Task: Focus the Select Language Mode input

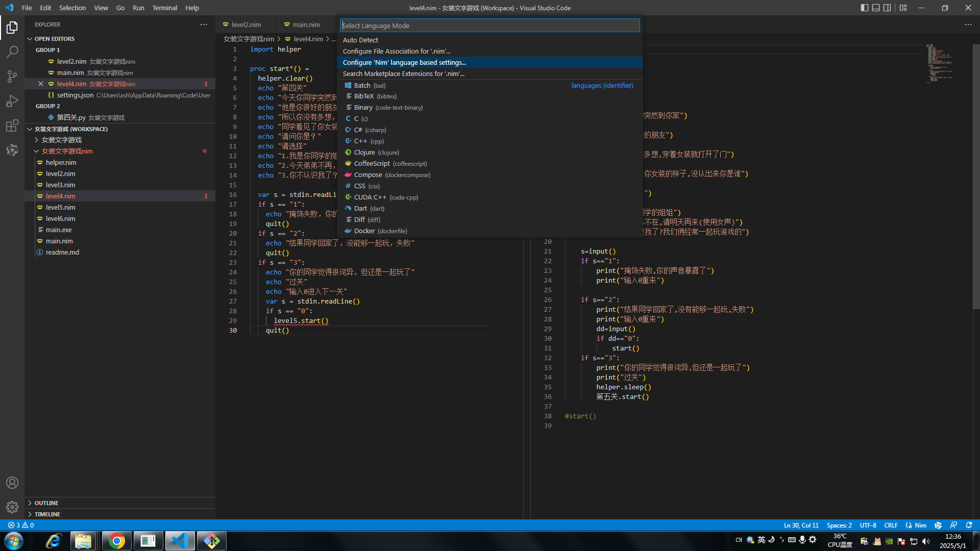Action: tap(489, 26)
